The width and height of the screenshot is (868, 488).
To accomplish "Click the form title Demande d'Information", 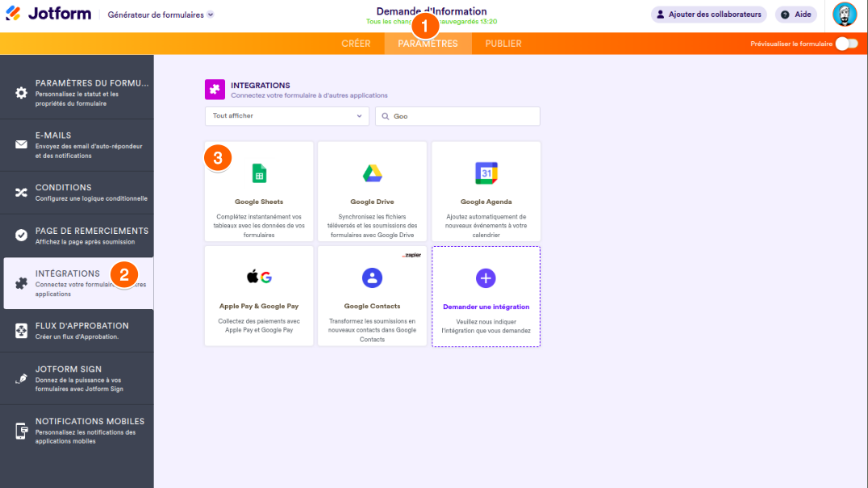I will coord(432,11).
